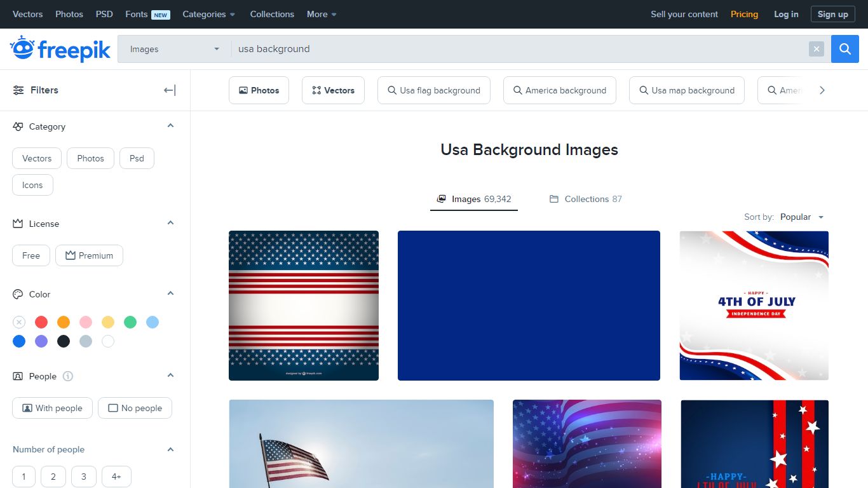
Task: Click the Sign up button
Action: click(x=832, y=14)
